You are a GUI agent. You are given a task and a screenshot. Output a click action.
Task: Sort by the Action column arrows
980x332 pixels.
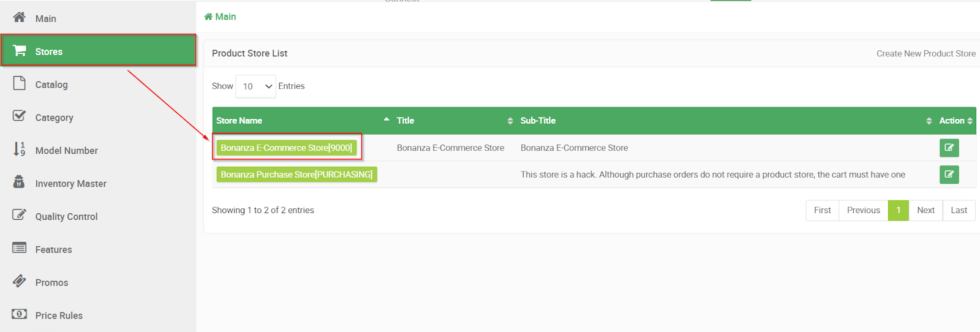970,121
